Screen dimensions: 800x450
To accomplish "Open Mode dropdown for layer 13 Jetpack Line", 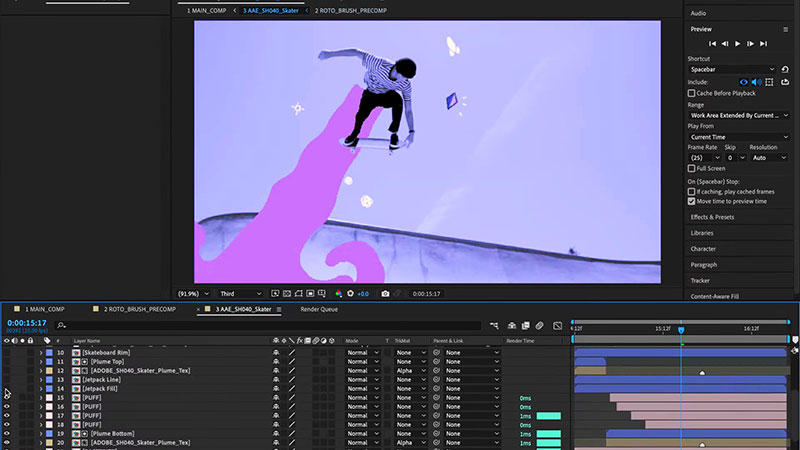I will (x=363, y=380).
